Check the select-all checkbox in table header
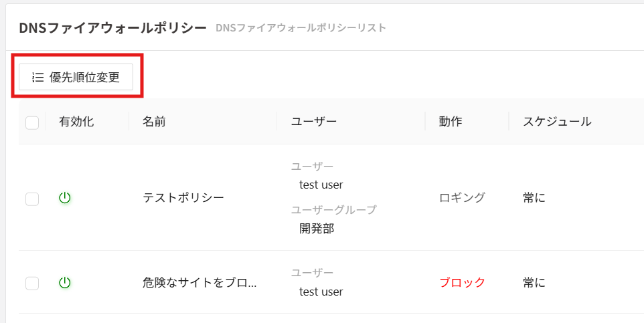The width and height of the screenshot is (644, 323). [x=32, y=122]
